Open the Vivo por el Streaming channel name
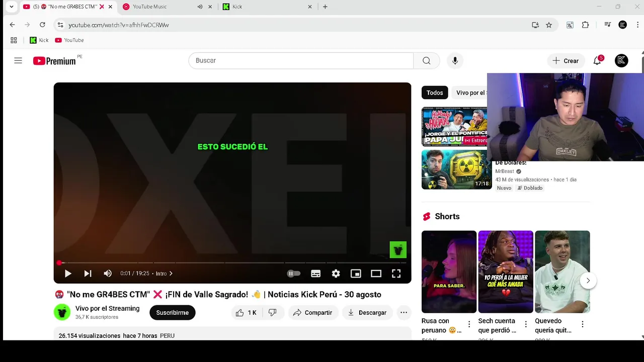Screen dimensions: 644x362 (x=107, y=308)
